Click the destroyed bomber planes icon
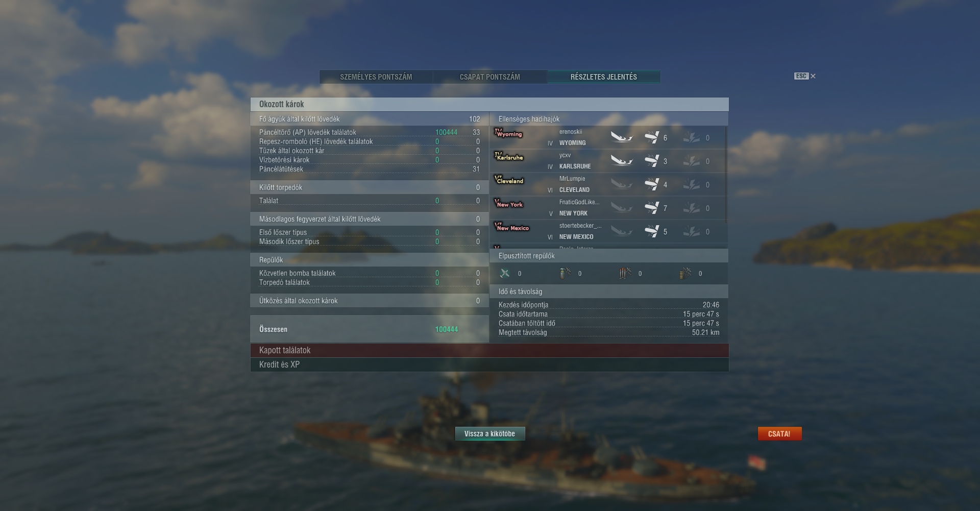 (x=565, y=273)
